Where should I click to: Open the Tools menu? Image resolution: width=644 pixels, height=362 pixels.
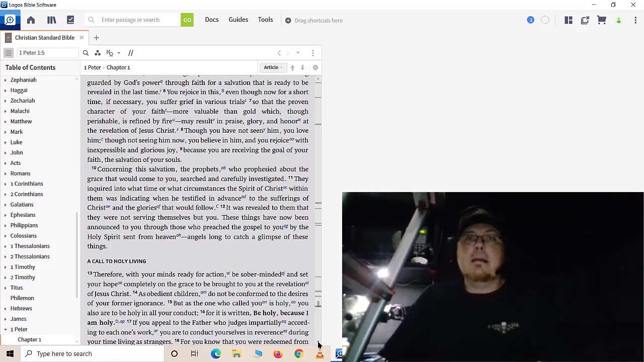tap(266, 20)
